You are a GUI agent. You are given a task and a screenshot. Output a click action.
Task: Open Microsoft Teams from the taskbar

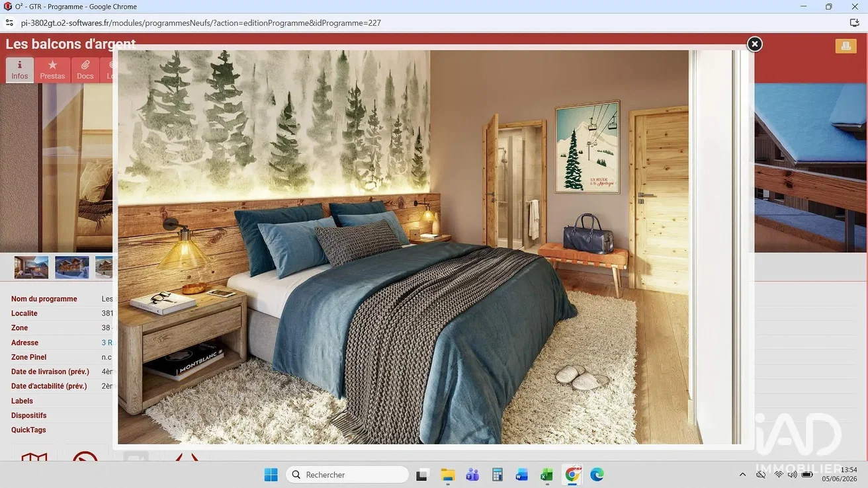coord(472,475)
